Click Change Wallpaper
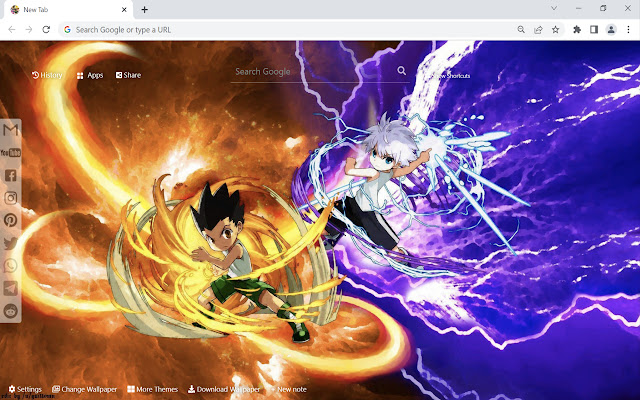The image size is (640, 400). (84, 389)
